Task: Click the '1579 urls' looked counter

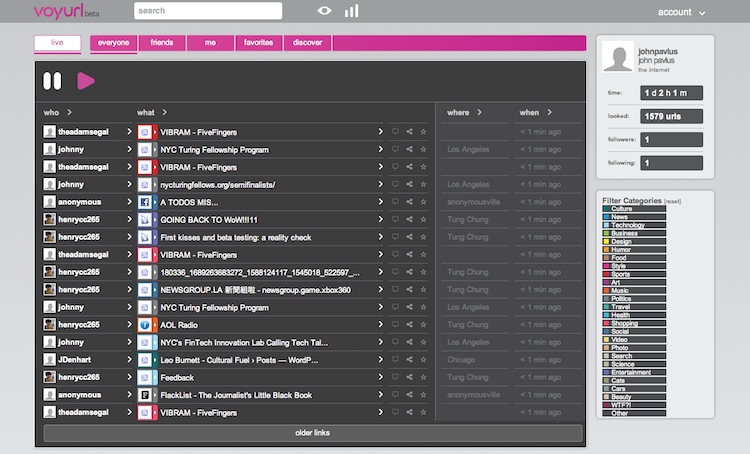Action: [672, 116]
